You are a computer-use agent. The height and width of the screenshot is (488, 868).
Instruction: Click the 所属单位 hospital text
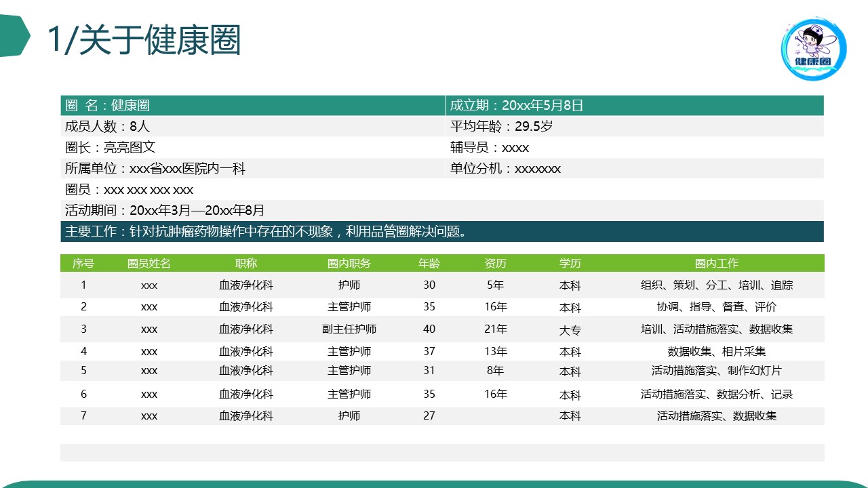pos(155,169)
